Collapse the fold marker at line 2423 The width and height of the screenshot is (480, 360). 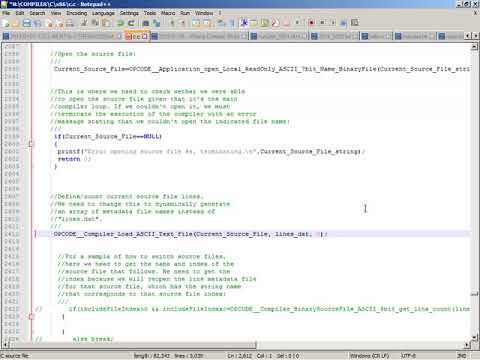[x=32, y=316]
